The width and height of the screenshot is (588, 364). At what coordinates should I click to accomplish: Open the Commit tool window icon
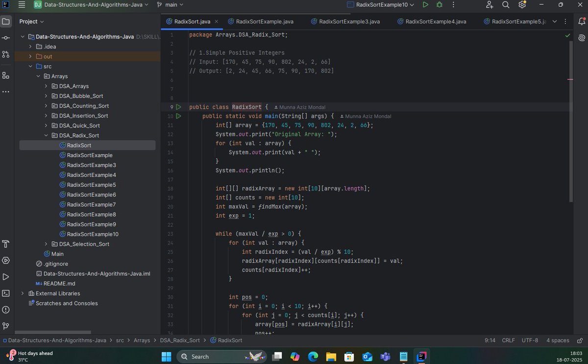point(6,38)
